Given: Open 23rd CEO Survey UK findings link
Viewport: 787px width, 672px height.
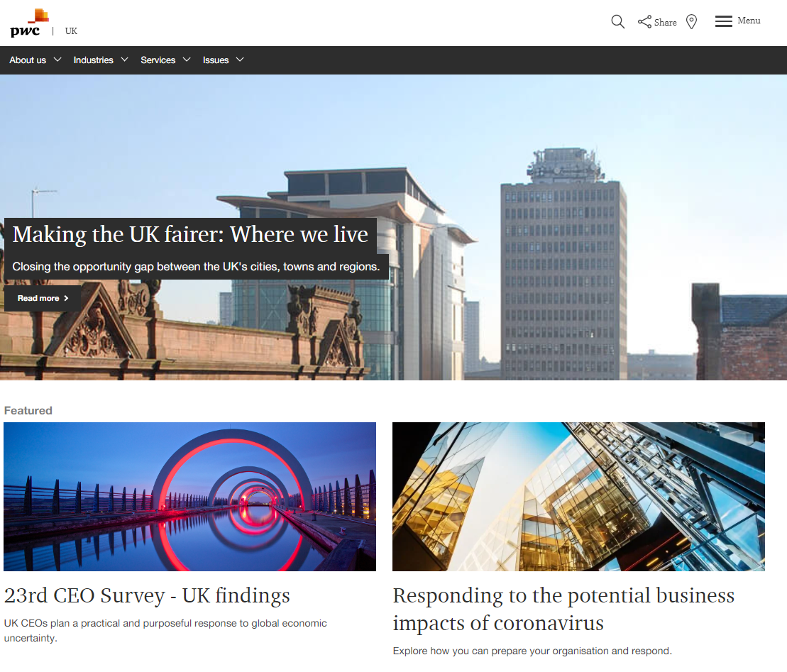Looking at the screenshot, I should coord(147,595).
